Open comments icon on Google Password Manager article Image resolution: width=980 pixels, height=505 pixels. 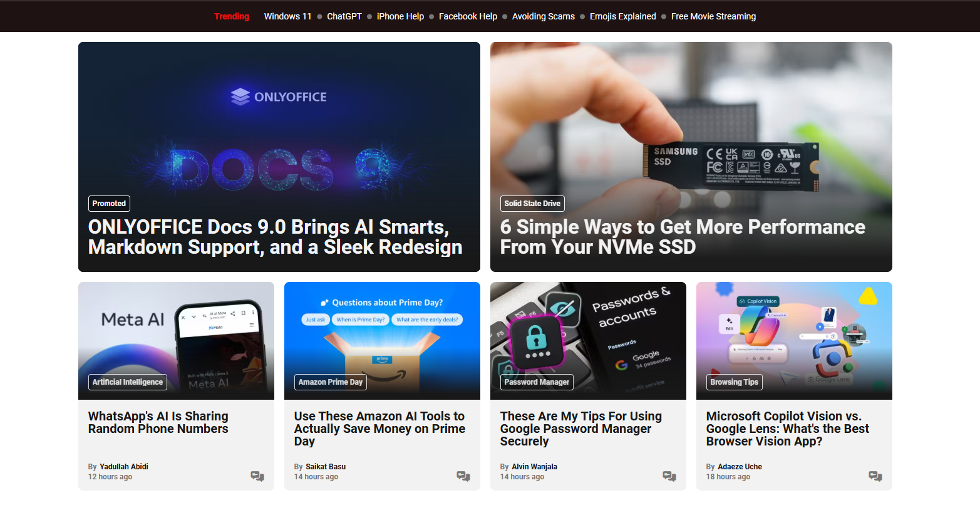pyautogui.click(x=669, y=476)
